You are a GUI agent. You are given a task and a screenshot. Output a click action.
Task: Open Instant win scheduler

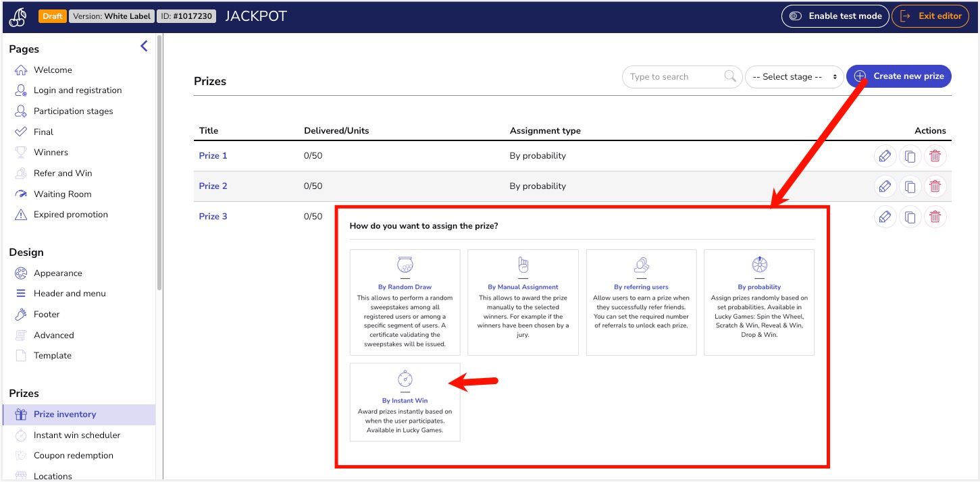[x=77, y=435]
